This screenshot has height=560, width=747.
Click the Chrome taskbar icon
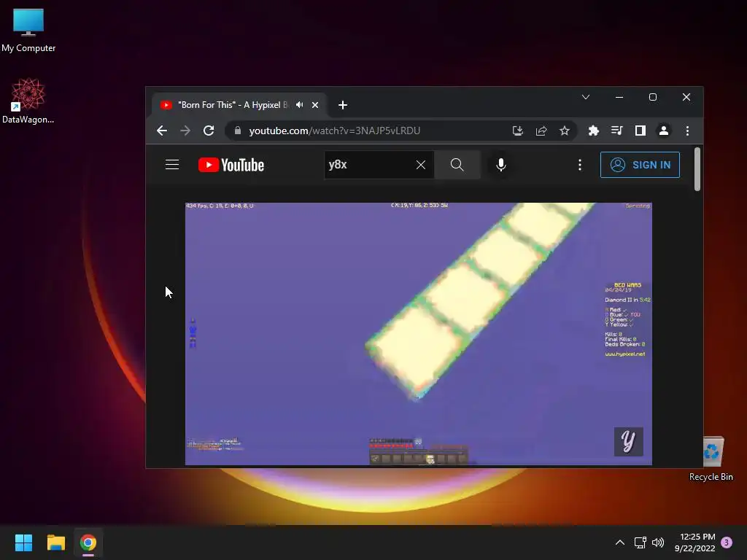click(88, 542)
